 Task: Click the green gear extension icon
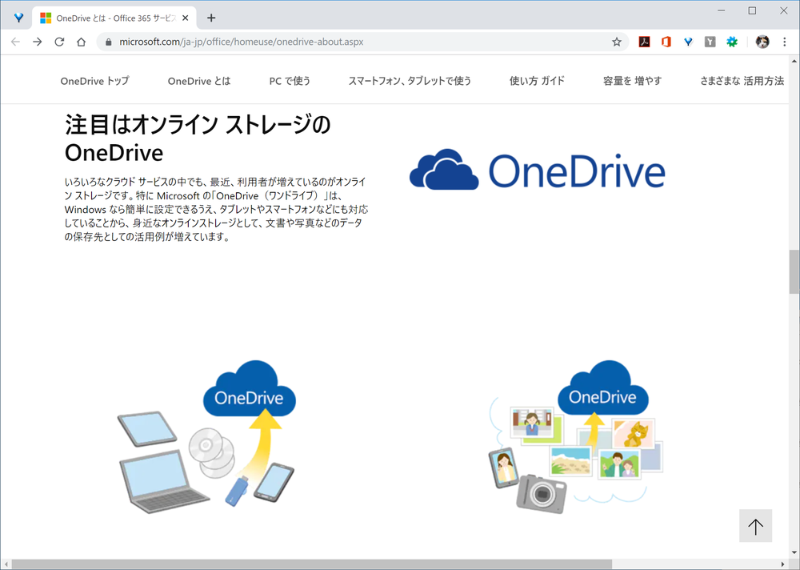point(732,42)
